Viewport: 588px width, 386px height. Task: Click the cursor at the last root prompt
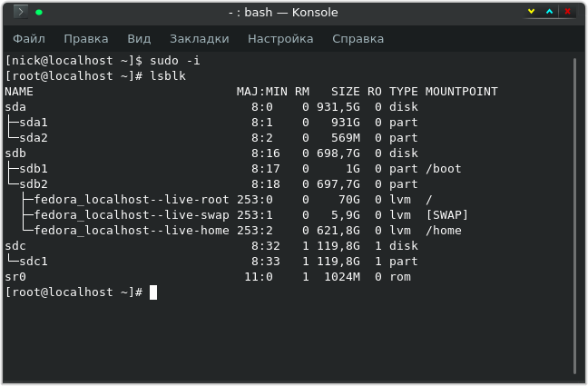(153, 292)
